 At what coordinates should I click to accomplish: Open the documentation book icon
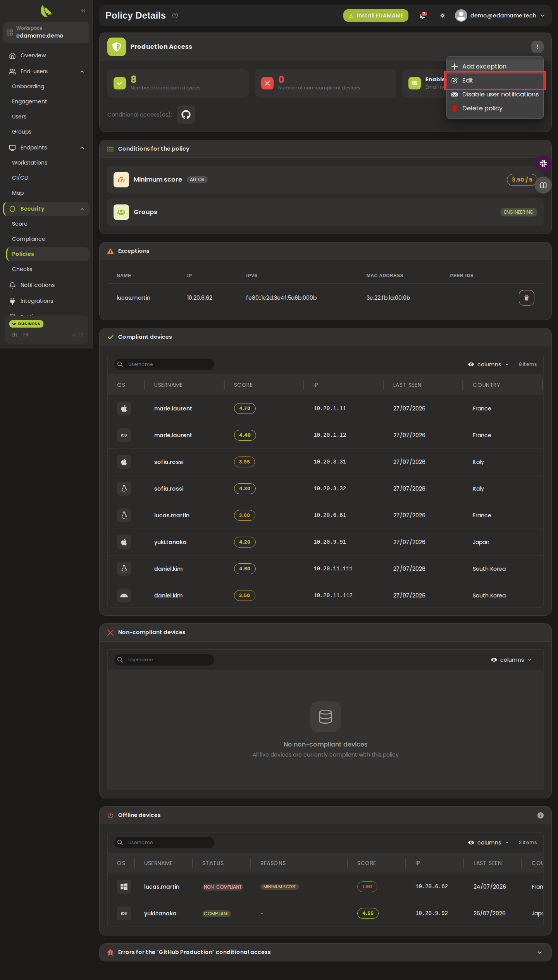pyautogui.click(x=543, y=185)
